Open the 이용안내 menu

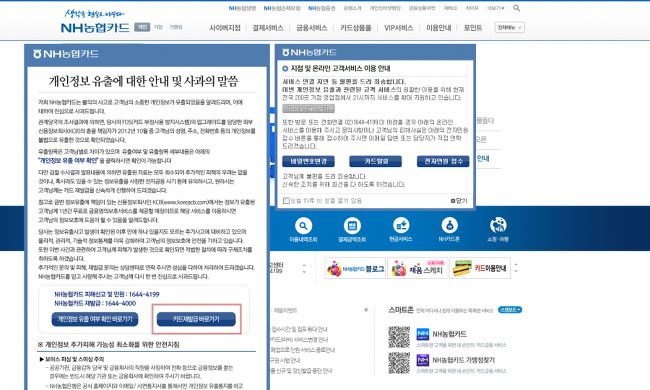click(439, 28)
